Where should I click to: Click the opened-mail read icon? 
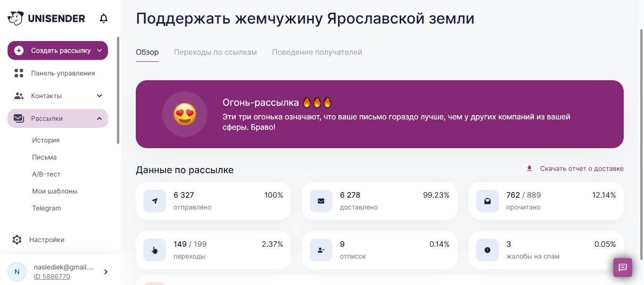click(487, 201)
